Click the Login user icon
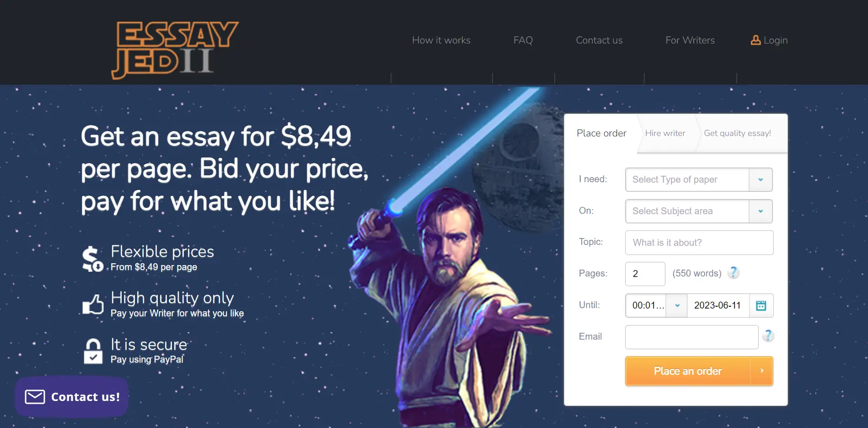This screenshot has height=428, width=868. coord(755,40)
